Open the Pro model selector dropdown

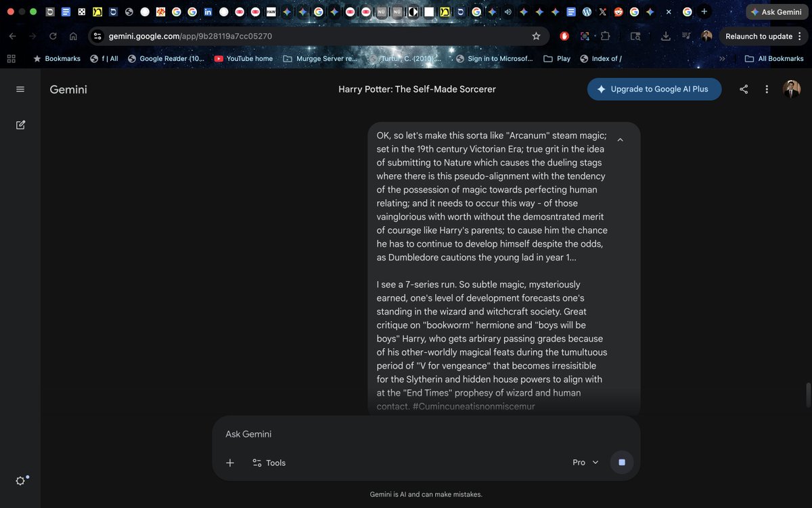[585, 462]
